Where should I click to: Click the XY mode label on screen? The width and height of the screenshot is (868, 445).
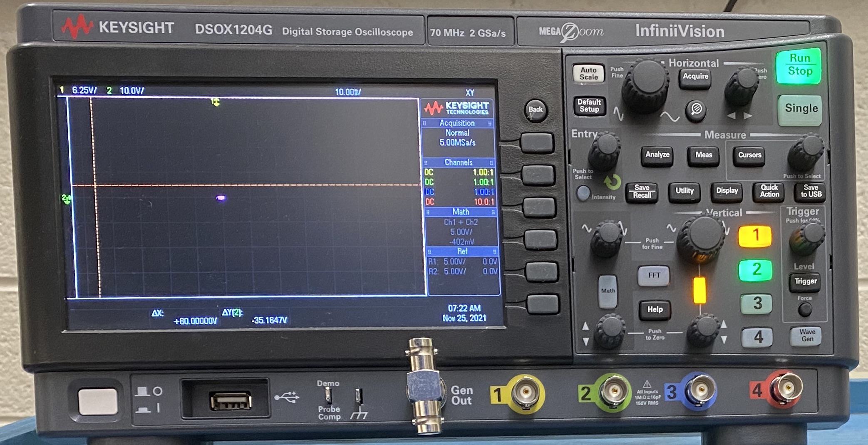pyautogui.click(x=469, y=93)
